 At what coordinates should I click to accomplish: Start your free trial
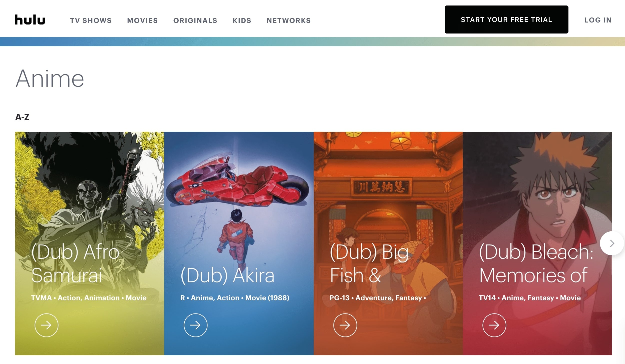coord(506,19)
